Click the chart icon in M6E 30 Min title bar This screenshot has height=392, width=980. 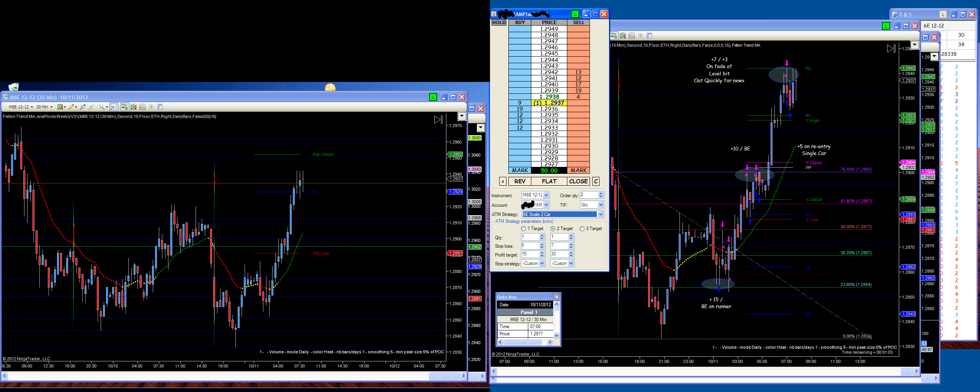[x=5, y=97]
